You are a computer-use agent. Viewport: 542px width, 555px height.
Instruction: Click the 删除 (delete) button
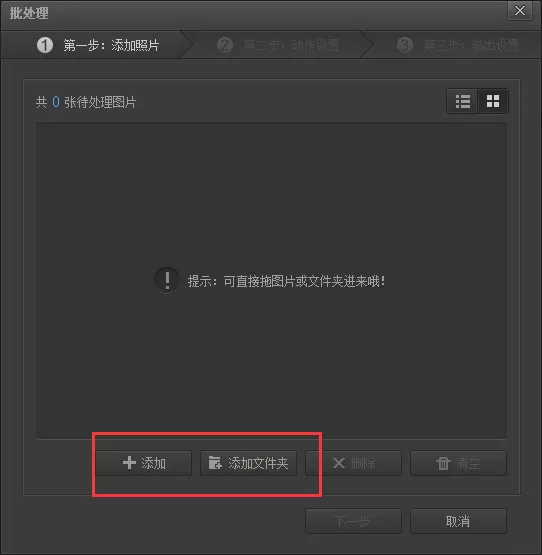click(353, 463)
